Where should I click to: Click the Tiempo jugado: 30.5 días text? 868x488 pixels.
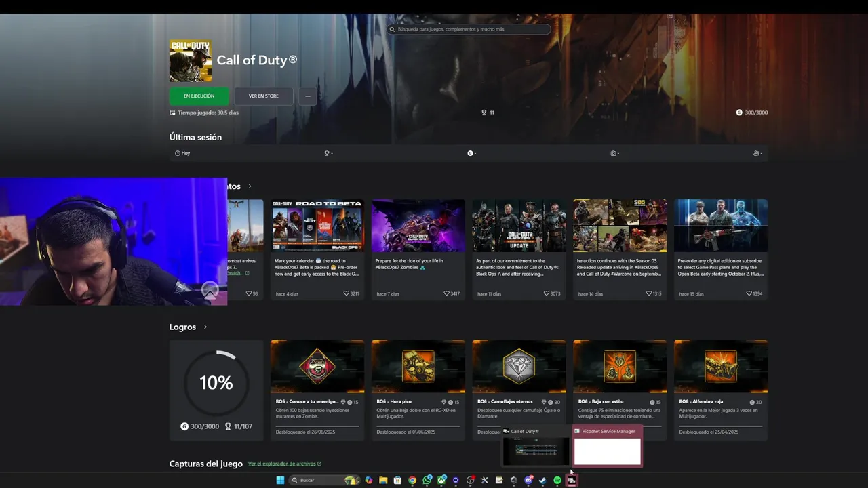pyautogui.click(x=208, y=113)
